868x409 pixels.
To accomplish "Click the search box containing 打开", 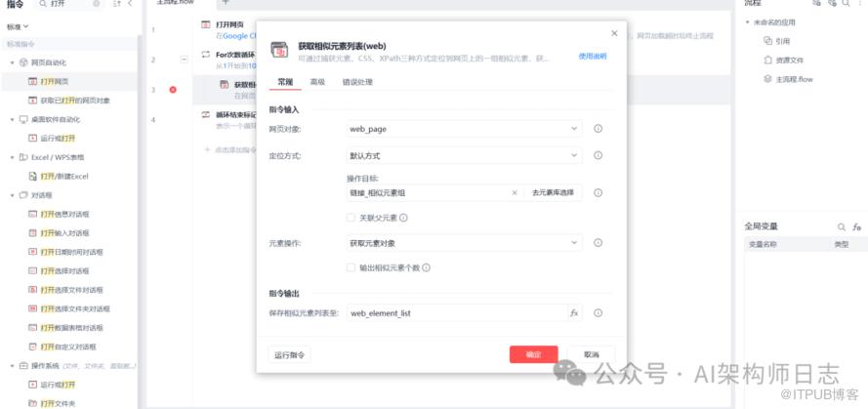I will click(x=69, y=3).
